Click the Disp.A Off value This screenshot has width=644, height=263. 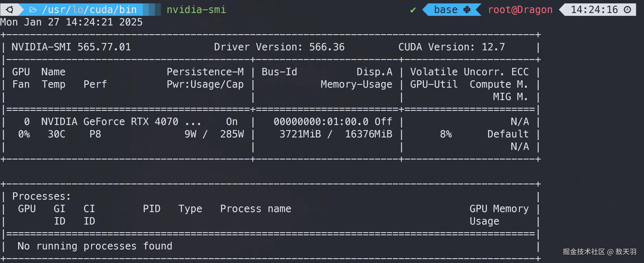point(383,122)
